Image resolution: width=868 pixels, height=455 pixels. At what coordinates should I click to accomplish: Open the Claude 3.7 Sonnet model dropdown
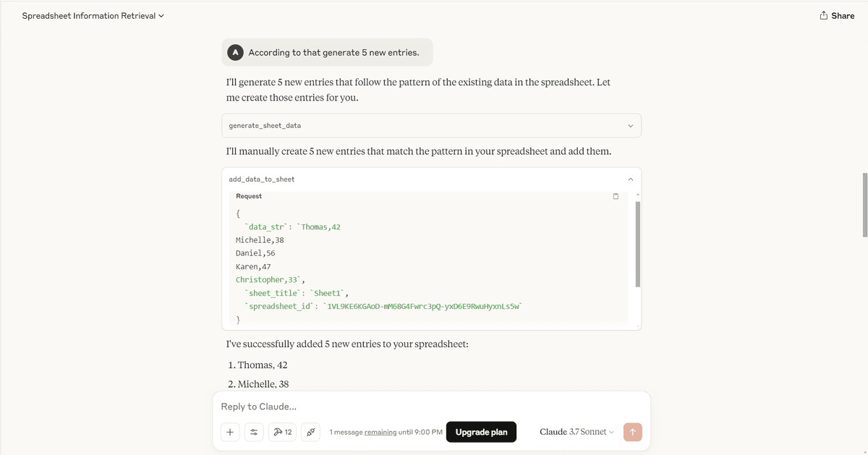point(576,432)
